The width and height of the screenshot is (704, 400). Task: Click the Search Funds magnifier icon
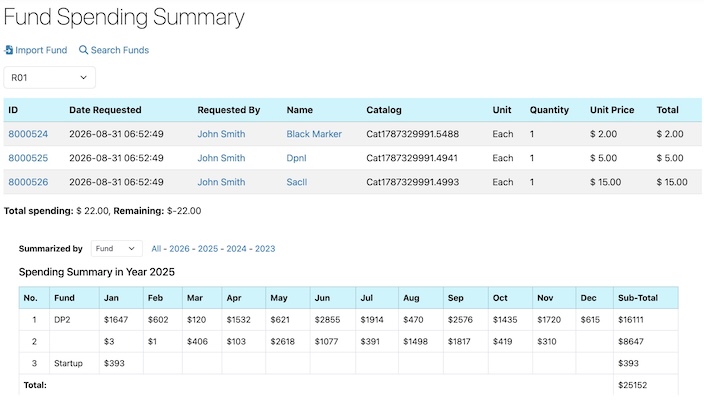(x=83, y=50)
